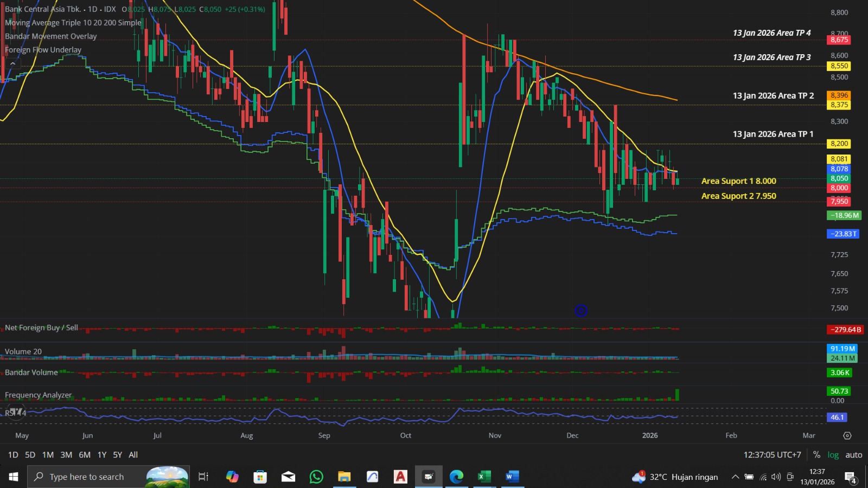Open File Explorer from the taskbar
The width and height of the screenshot is (868, 488).
pos(344,477)
